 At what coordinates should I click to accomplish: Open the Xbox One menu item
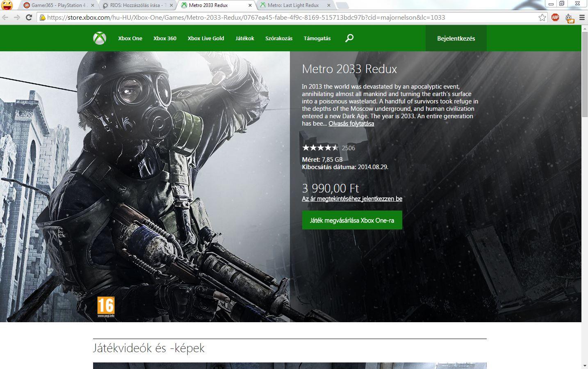(x=130, y=38)
